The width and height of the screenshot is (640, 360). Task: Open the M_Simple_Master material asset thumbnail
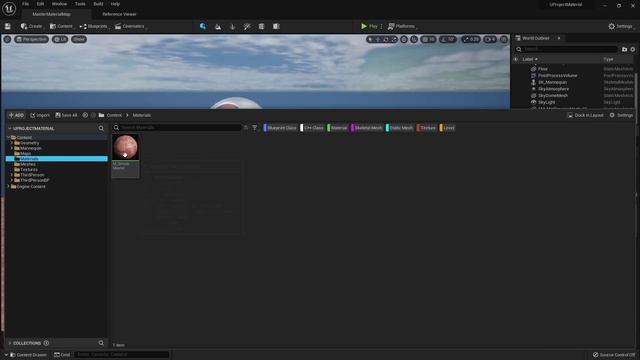(x=126, y=147)
